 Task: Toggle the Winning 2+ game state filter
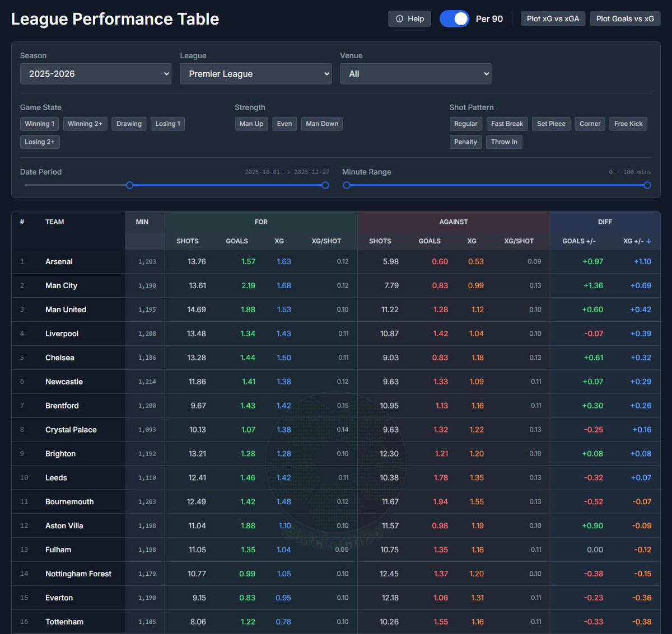[x=85, y=124]
